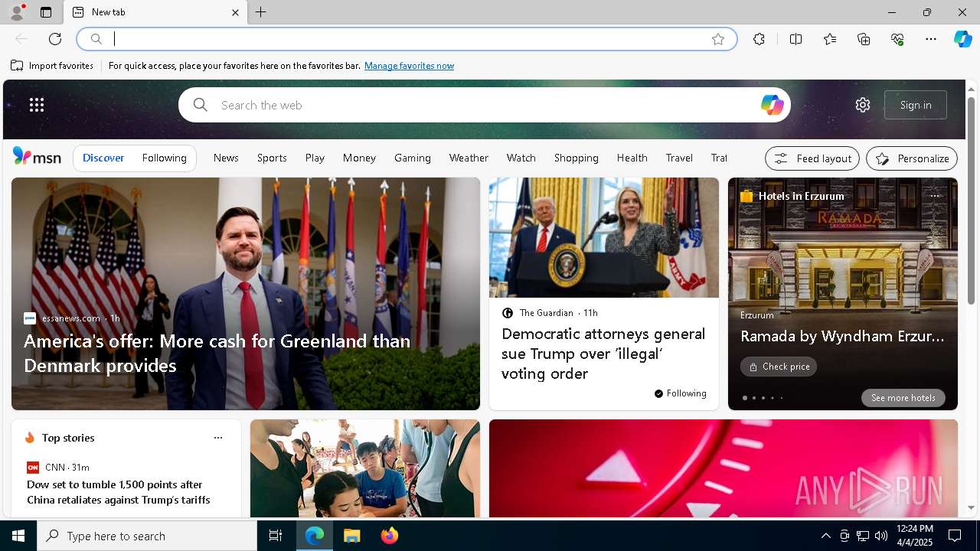Add this page to favorites star
The image size is (980, 551).
[x=718, y=39]
